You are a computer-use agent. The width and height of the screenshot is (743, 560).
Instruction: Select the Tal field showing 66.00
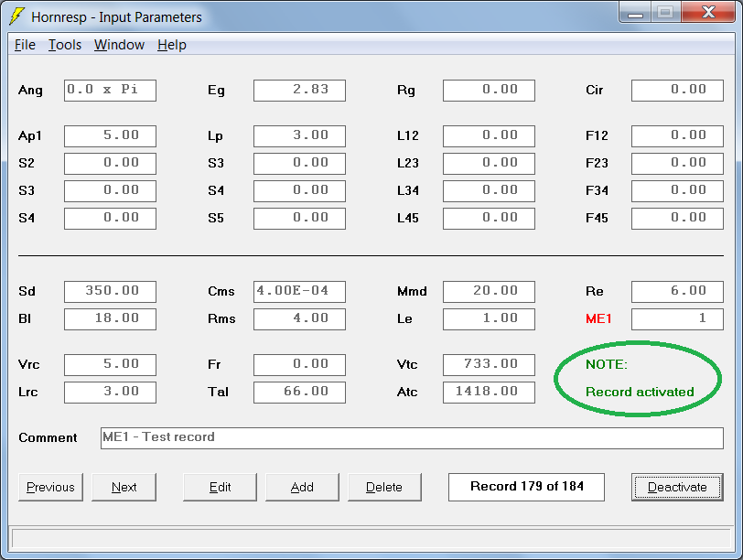[299, 393]
